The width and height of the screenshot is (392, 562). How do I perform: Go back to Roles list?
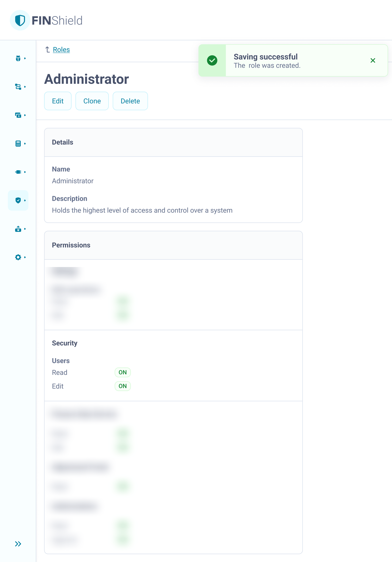pos(61,50)
